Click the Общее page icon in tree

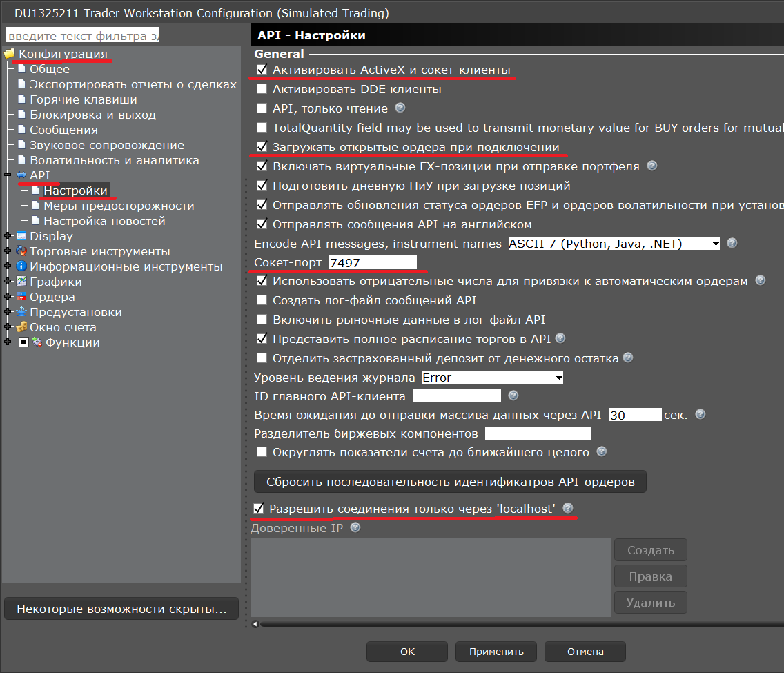(x=21, y=68)
